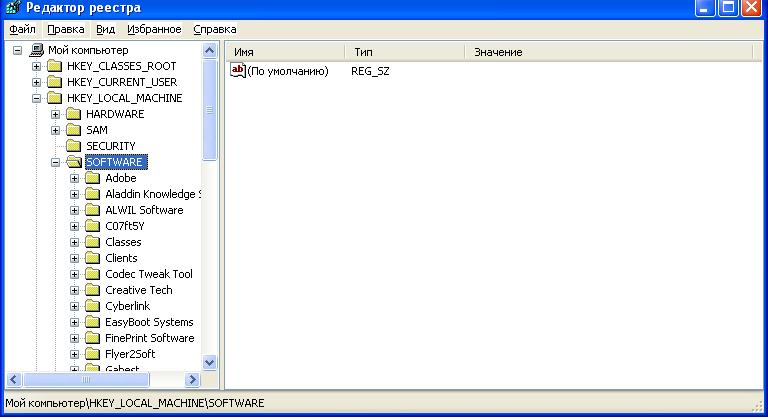Expand the Classes subkey
Image resolution: width=768 pixels, height=420 pixels.
[75, 242]
